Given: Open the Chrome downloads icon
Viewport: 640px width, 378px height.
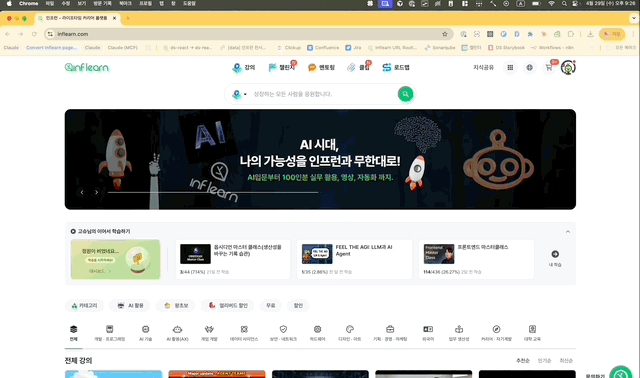Looking at the screenshot, I should point(590,34).
